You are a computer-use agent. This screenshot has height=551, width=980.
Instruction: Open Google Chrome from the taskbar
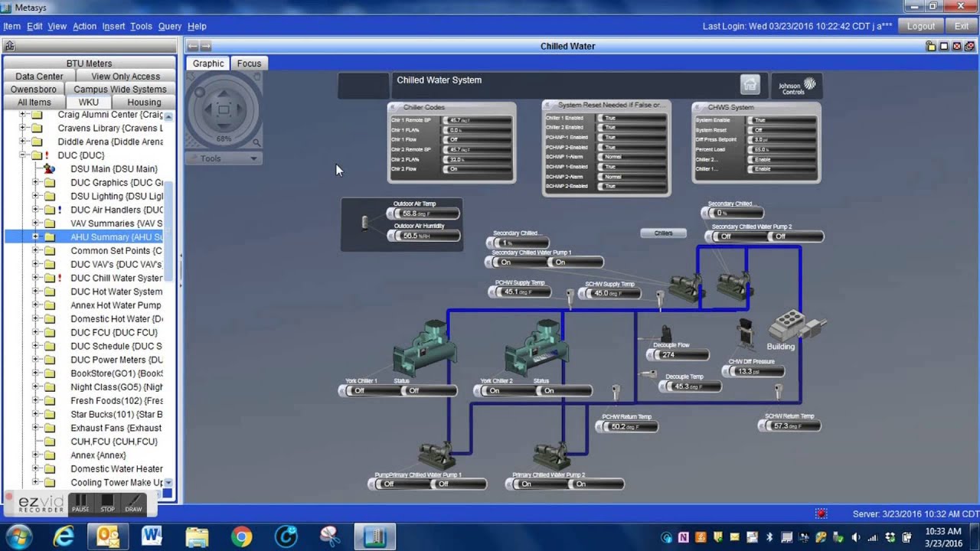pyautogui.click(x=241, y=536)
